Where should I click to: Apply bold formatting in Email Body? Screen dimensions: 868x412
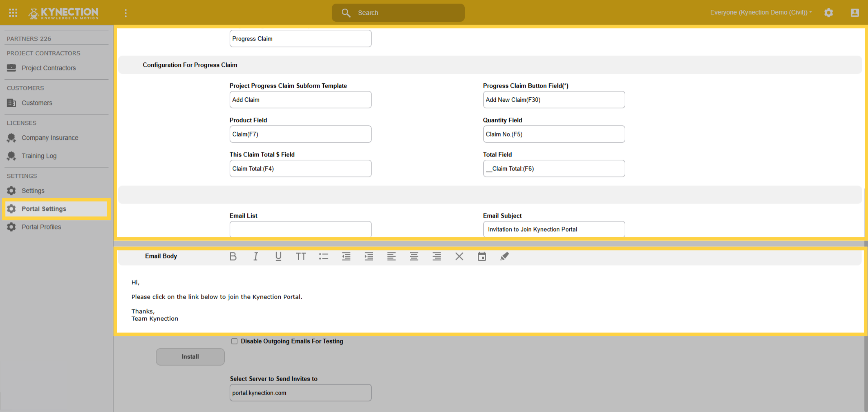(x=233, y=256)
